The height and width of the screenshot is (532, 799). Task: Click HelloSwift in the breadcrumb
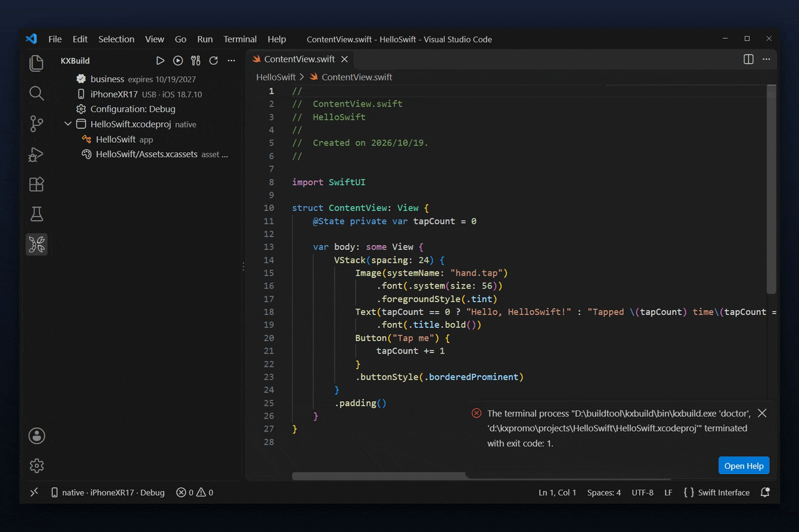click(x=276, y=77)
